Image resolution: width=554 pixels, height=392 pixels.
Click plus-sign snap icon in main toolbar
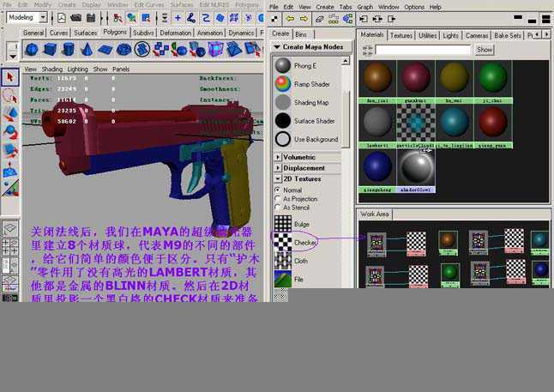pos(178,18)
